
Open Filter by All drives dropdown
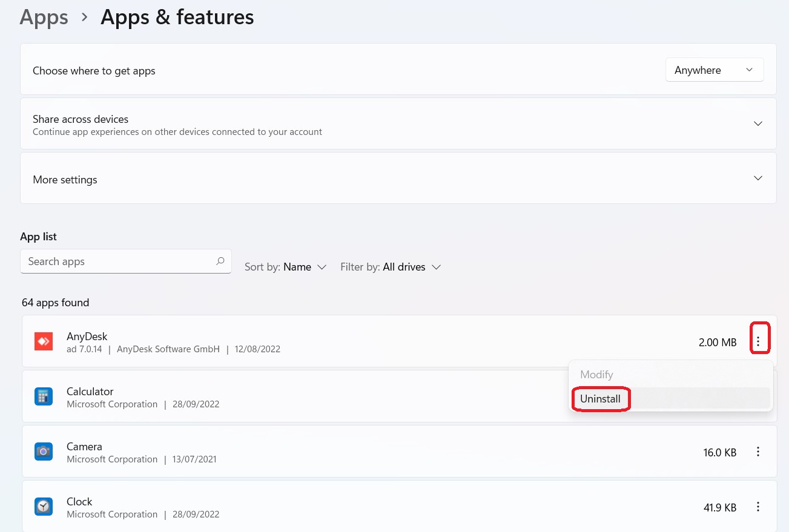click(391, 267)
